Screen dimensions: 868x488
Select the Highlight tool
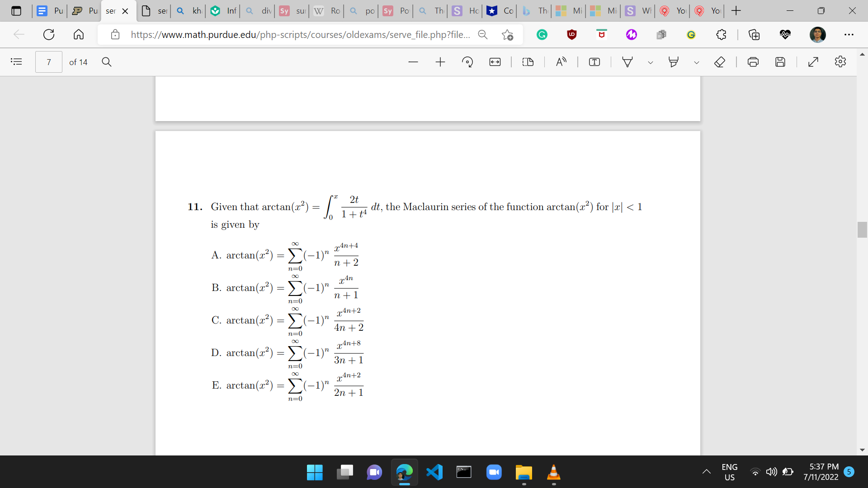[x=673, y=62]
